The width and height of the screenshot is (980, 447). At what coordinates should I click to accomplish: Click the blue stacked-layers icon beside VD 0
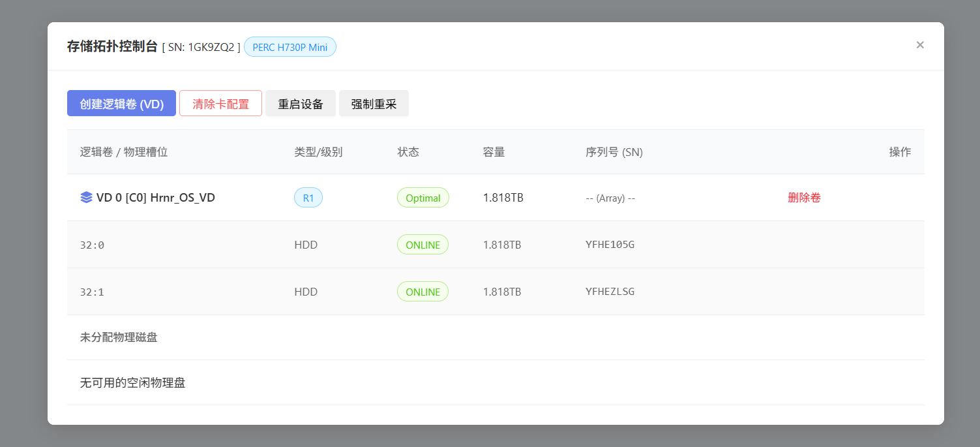[86, 197]
